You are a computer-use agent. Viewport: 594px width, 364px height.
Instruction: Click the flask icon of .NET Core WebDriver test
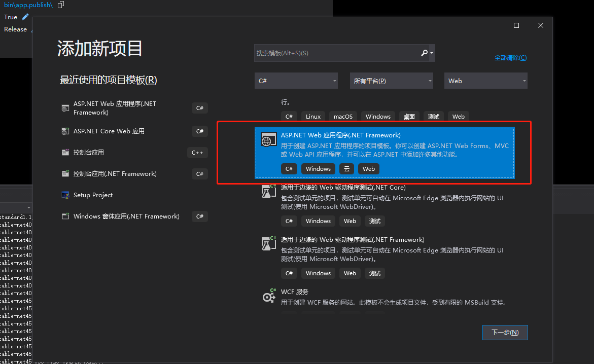click(268, 191)
